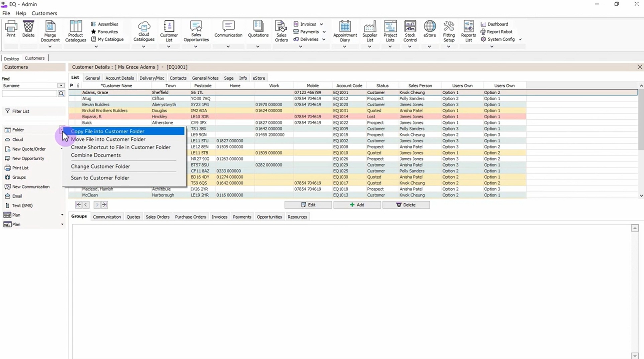Expand the Deliveries dropdown arrow

pyautogui.click(x=324, y=39)
